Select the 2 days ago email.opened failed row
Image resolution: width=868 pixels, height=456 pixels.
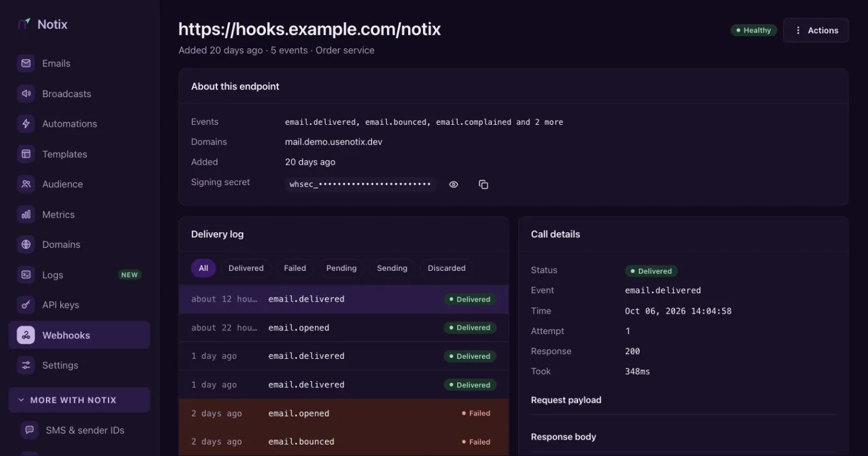pyautogui.click(x=344, y=413)
